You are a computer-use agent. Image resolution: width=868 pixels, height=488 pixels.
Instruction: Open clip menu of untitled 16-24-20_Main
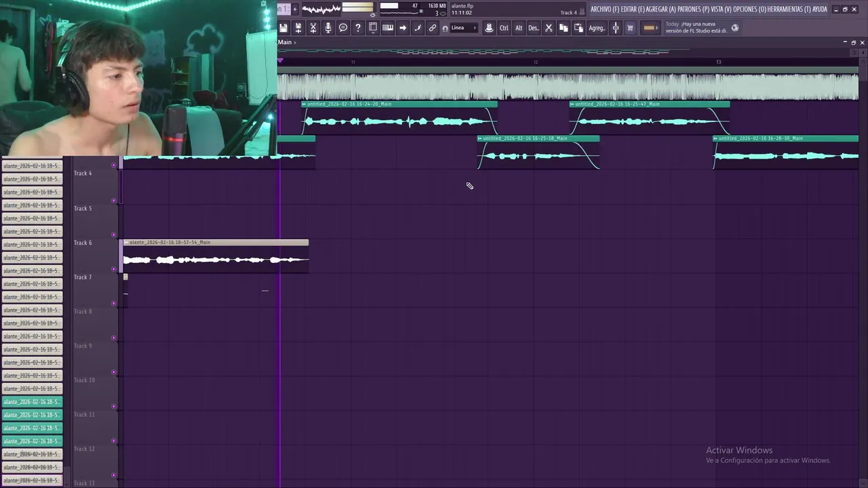304,104
